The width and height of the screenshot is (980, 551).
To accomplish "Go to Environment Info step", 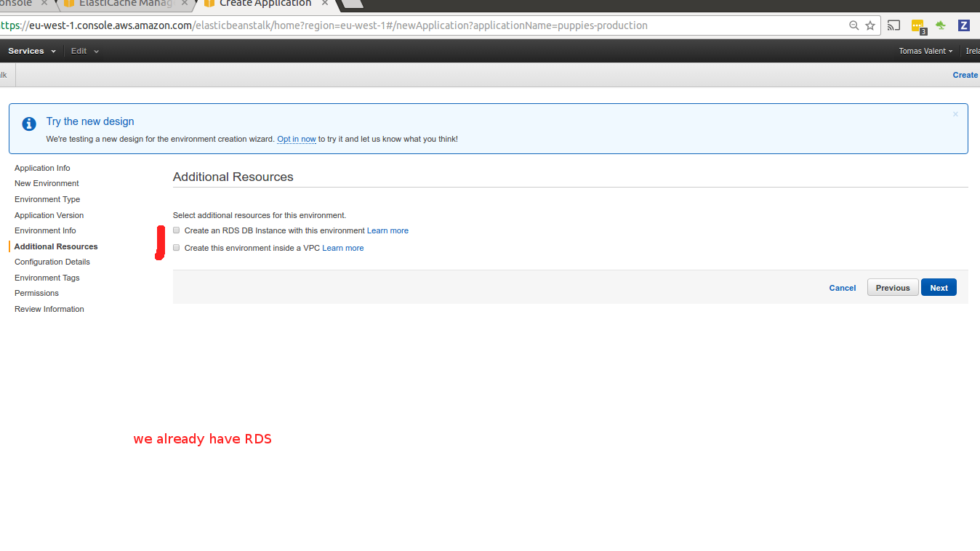I will pos(45,230).
